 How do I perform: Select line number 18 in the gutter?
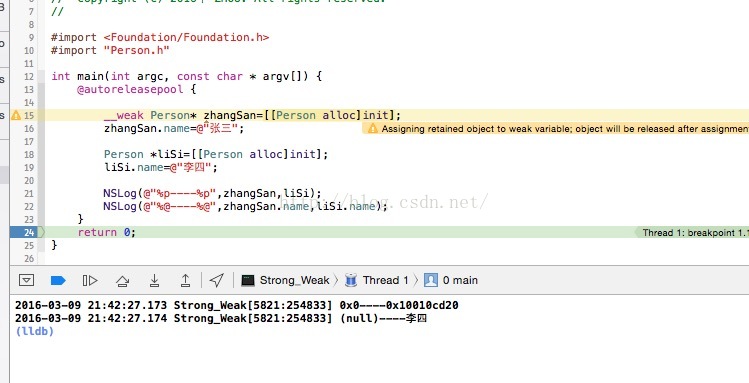[x=28, y=154]
